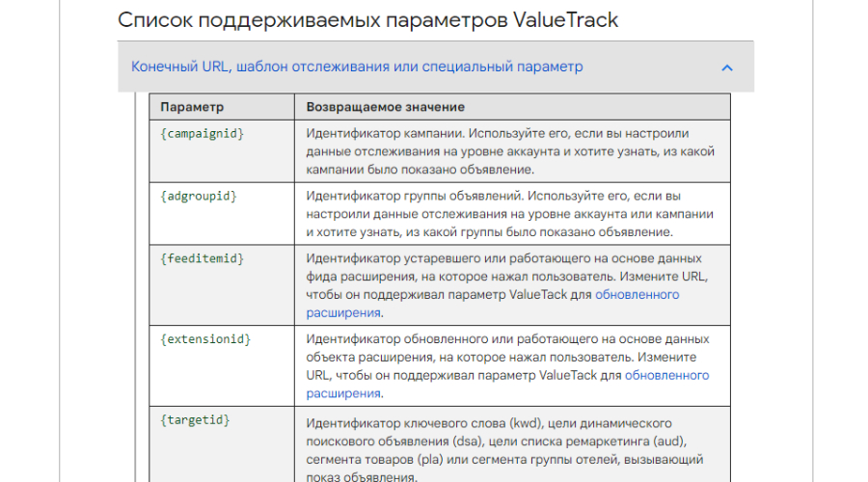Open 'обновленного расширения' link in the {extensionid} row
Screen dimensions: 868x482
[x=666, y=375]
